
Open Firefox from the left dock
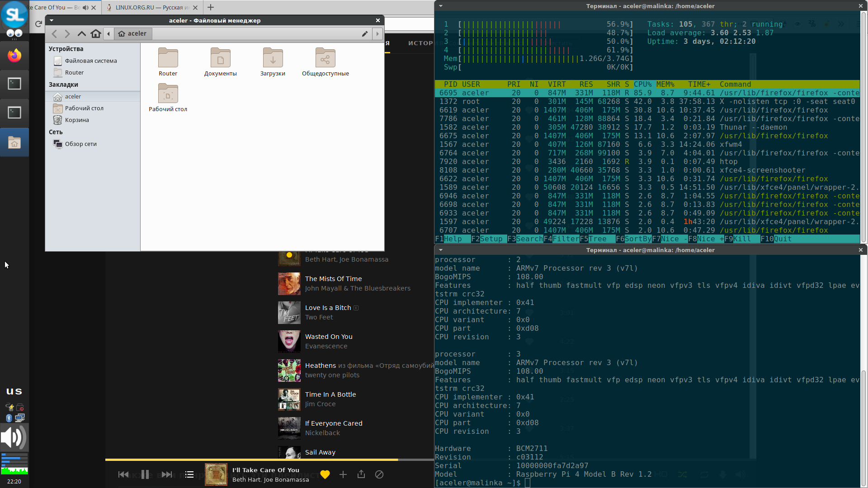[x=14, y=56]
